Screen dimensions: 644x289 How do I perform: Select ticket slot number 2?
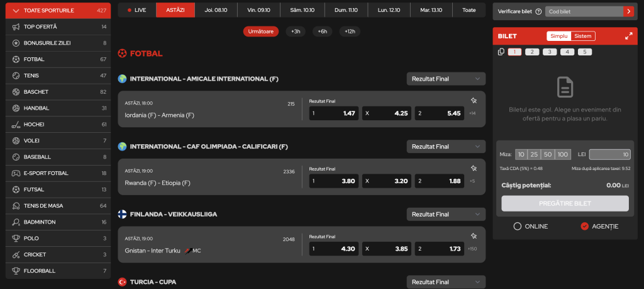coord(532,52)
